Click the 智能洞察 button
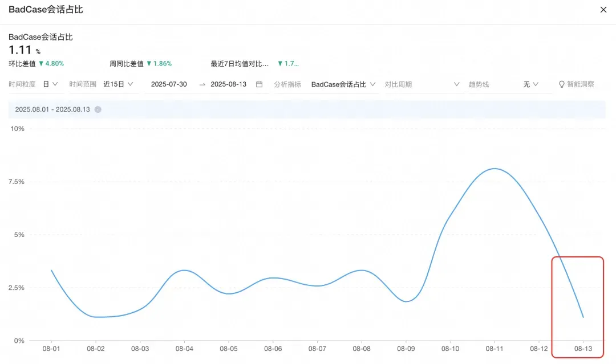The image size is (616, 364). 576,84
